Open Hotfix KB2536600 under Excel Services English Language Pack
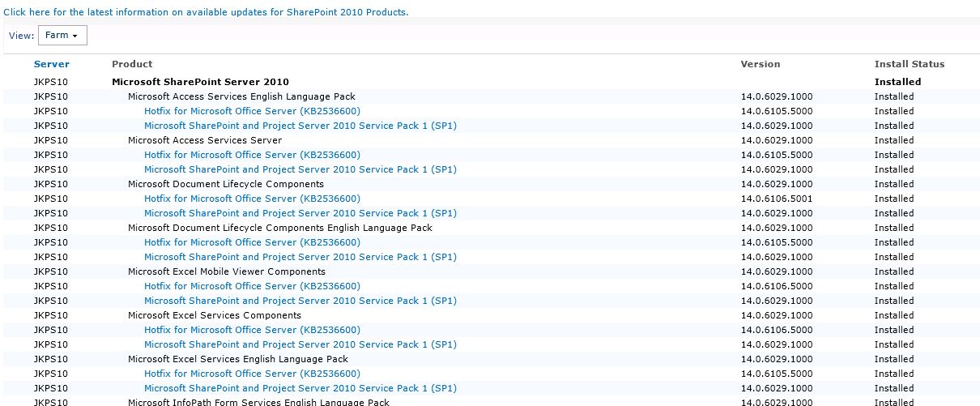This screenshot has height=406, width=980. (252, 374)
